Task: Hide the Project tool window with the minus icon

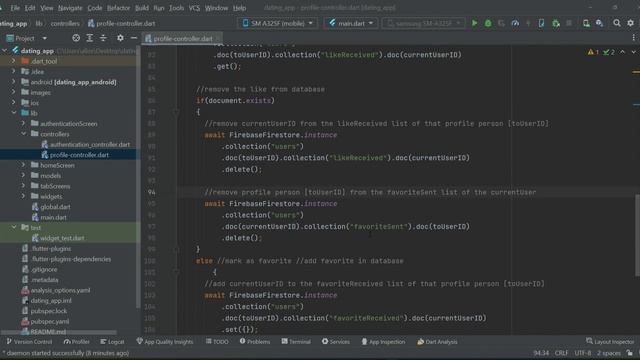Action: click(133, 38)
